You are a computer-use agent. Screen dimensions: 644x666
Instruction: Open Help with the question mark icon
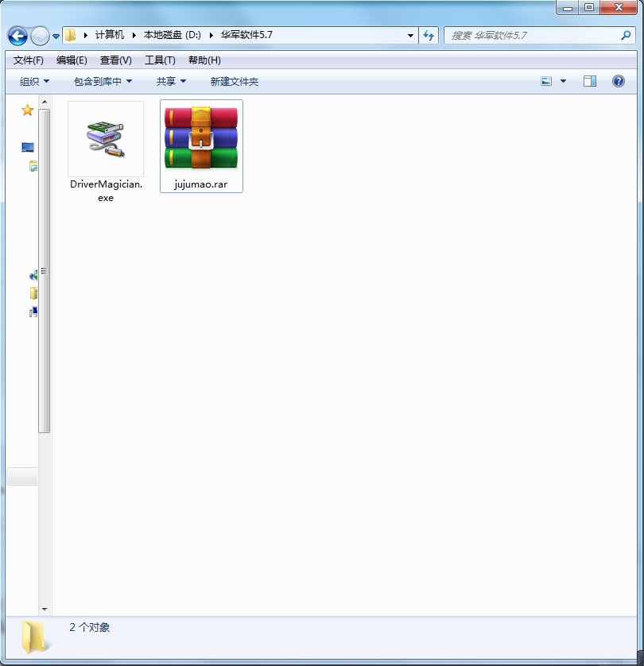(x=619, y=81)
